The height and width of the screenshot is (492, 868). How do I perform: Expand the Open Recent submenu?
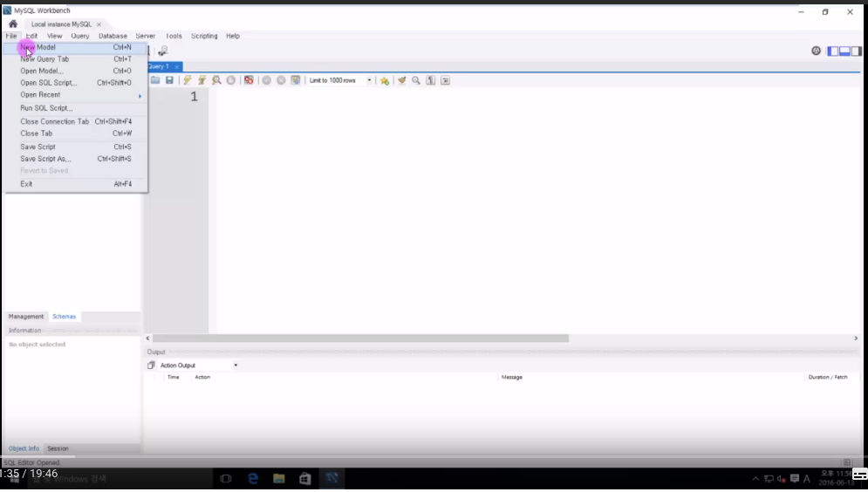pyautogui.click(x=76, y=94)
